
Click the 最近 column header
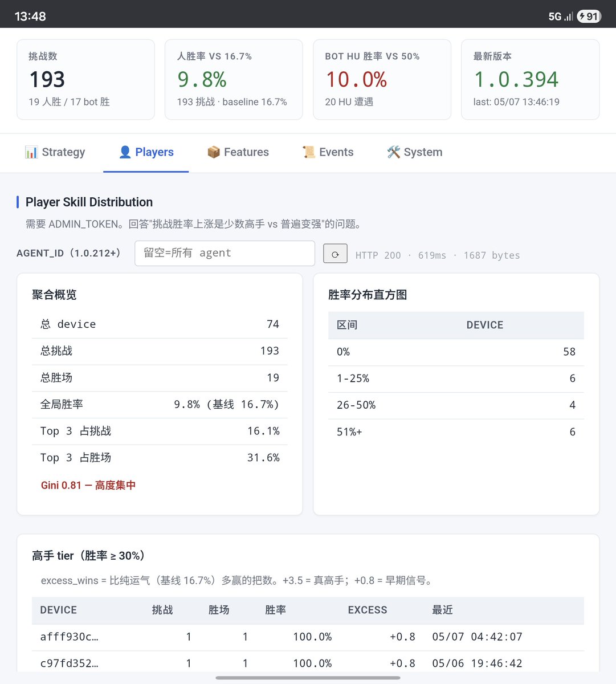[442, 610]
